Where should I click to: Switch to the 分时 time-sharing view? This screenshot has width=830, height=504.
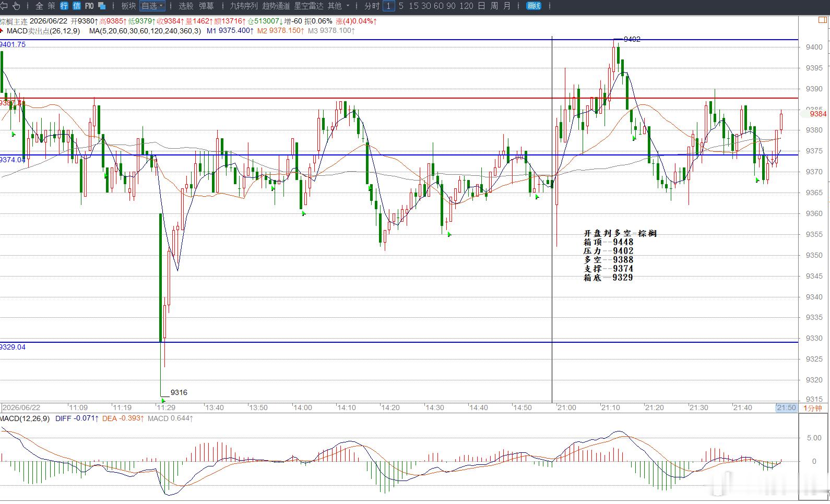(x=372, y=6)
